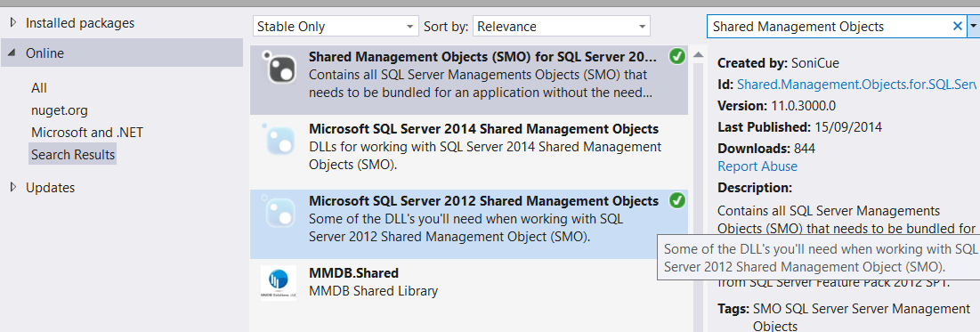Screen dimensions: 980x332
Task: Select the All source under Online
Action: (x=39, y=88)
